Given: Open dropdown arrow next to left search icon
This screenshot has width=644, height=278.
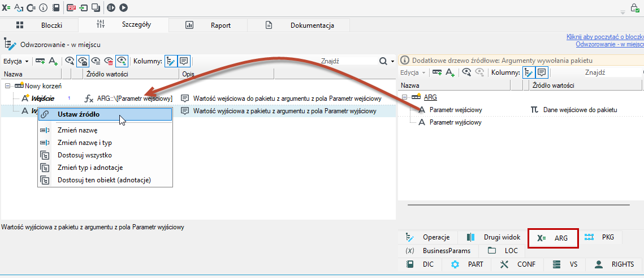Looking at the screenshot, I should (392, 61).
